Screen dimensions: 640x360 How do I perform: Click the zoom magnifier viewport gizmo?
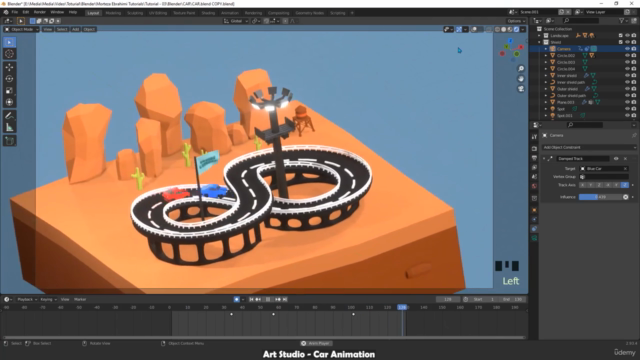click(521, 69)
